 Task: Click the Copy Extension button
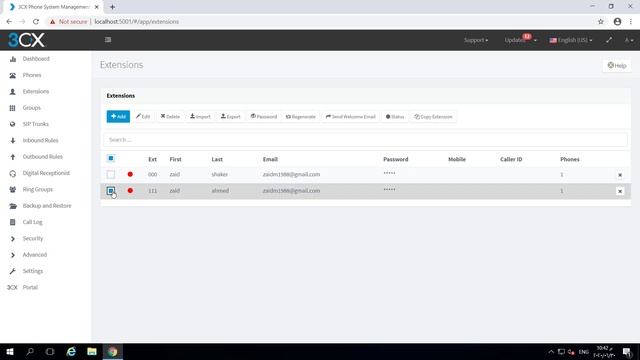point(433,116)
